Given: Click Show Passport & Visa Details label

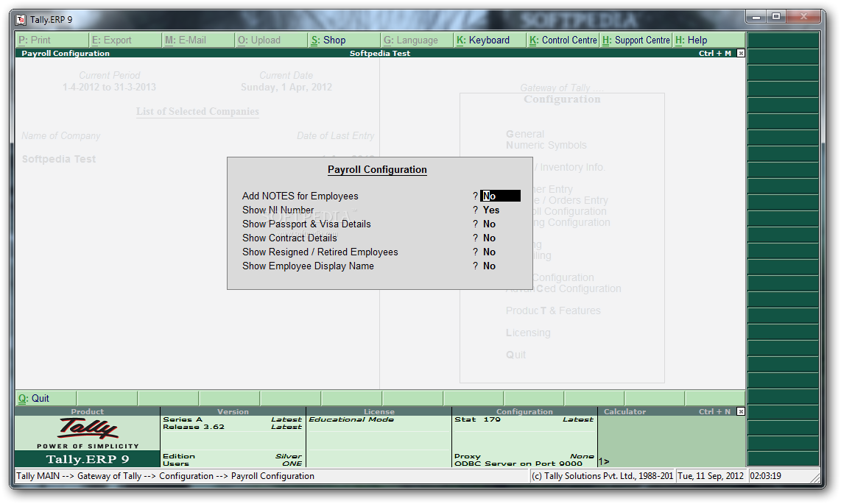Looking at the screenshot, I should pos(306,224).
